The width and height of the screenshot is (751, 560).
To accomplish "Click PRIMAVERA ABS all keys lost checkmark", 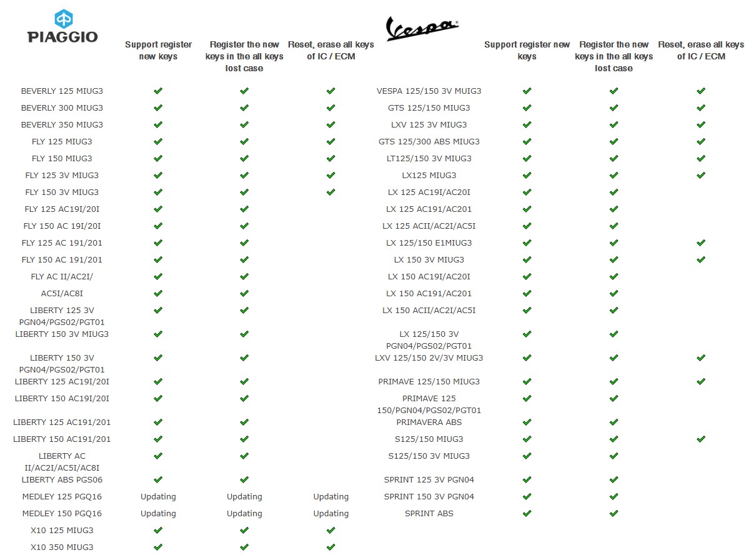I will (x=614, y=423).
